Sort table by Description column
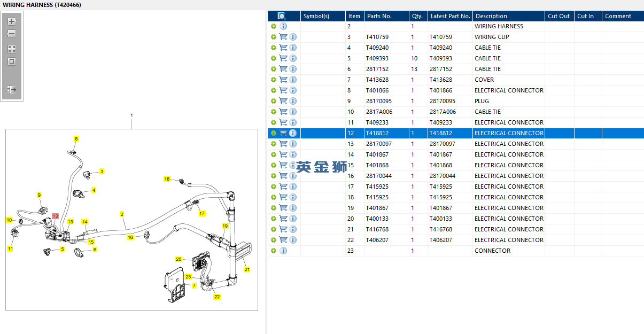 (509, 16)
